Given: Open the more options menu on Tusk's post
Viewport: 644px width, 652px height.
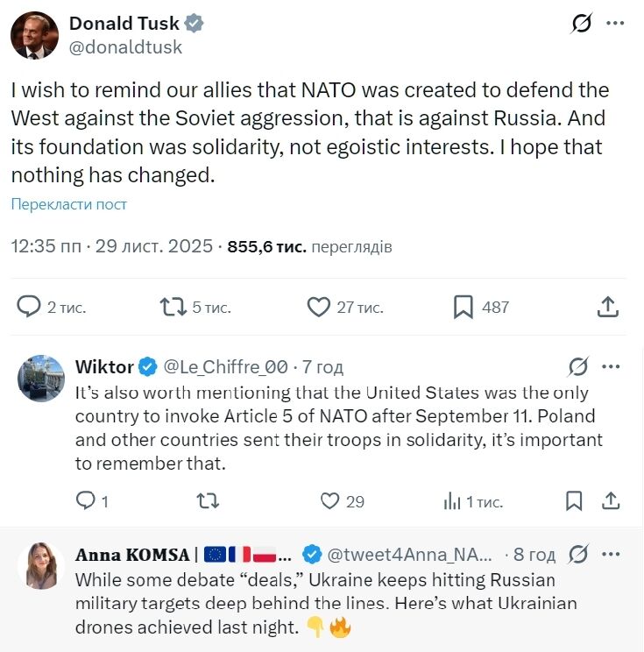Looking at the screenshot, I should [616, 24].
